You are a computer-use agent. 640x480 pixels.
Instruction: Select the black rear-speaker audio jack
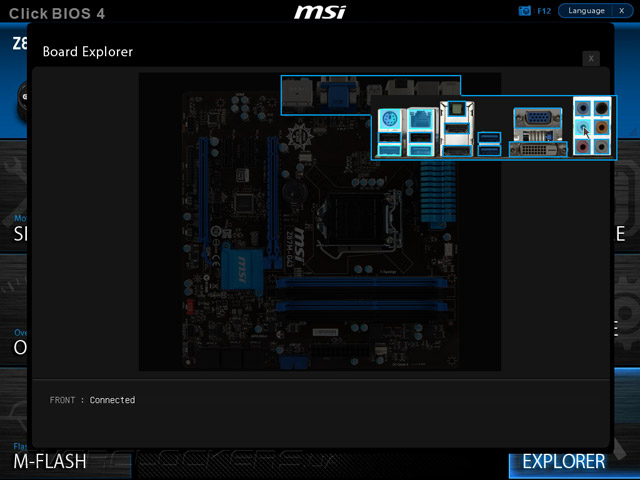pos(601,109)
